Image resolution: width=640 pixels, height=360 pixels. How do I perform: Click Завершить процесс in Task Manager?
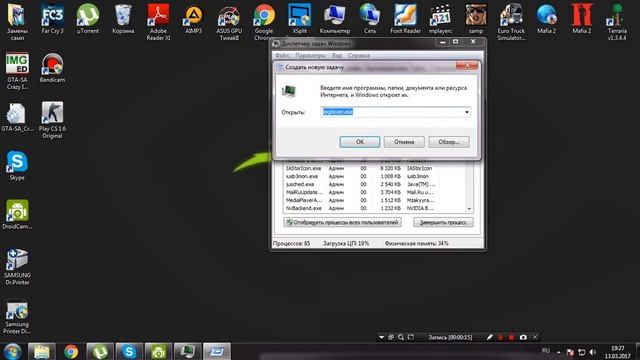pos(443,222)
